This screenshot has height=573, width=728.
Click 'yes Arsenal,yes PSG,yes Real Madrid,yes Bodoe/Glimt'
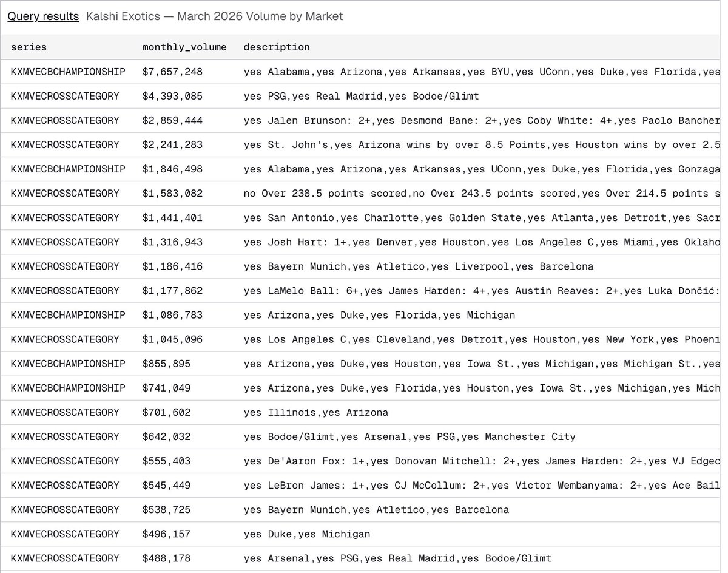(397, 558)
